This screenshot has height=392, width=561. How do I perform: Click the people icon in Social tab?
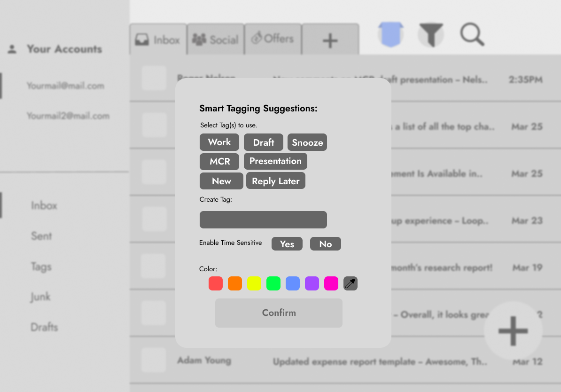[199, 39]
